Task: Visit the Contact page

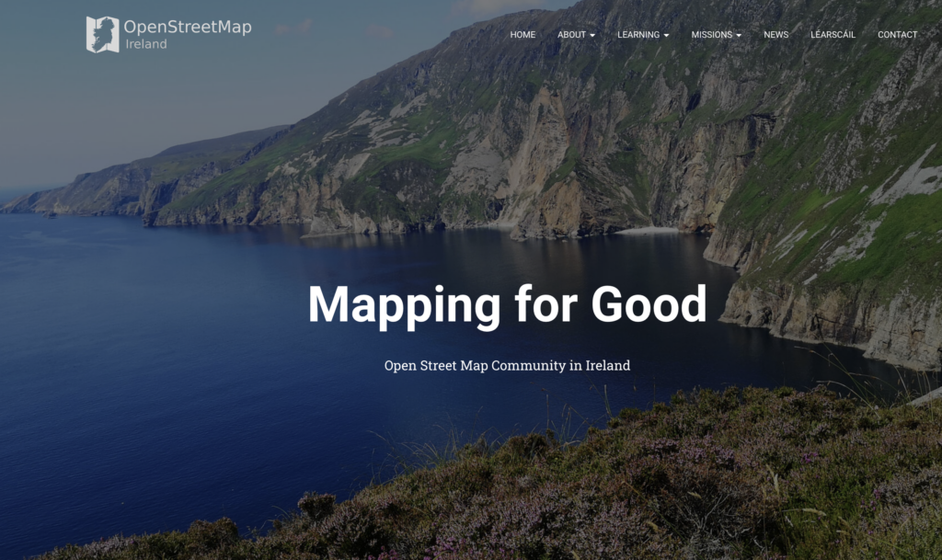Action: coord(898,35)
